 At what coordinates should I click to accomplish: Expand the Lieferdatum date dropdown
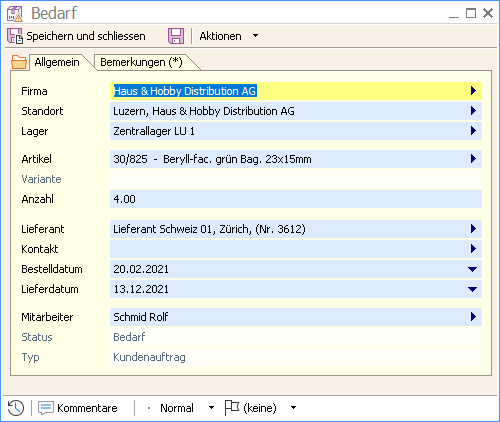pos(472,289)
